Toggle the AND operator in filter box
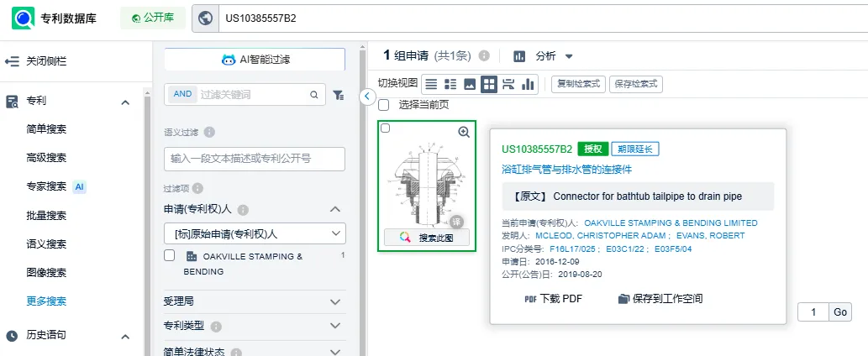868x356 pixels. (x=182, y=94)
